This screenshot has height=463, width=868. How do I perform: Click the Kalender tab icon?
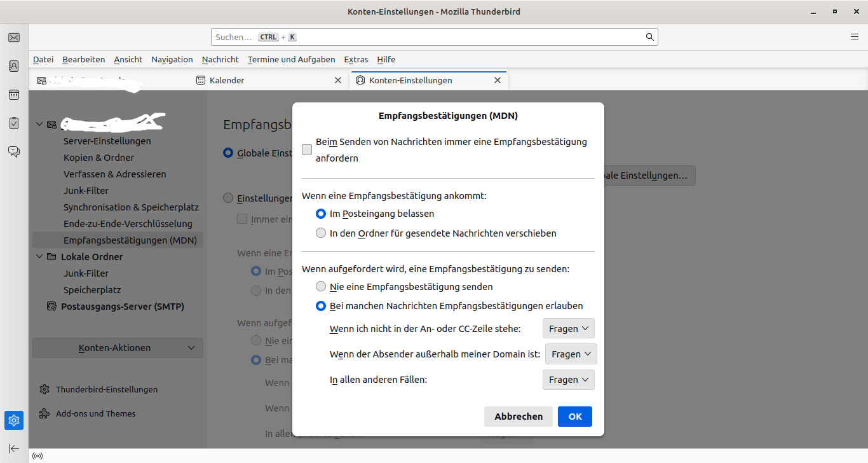coord(201,80)
